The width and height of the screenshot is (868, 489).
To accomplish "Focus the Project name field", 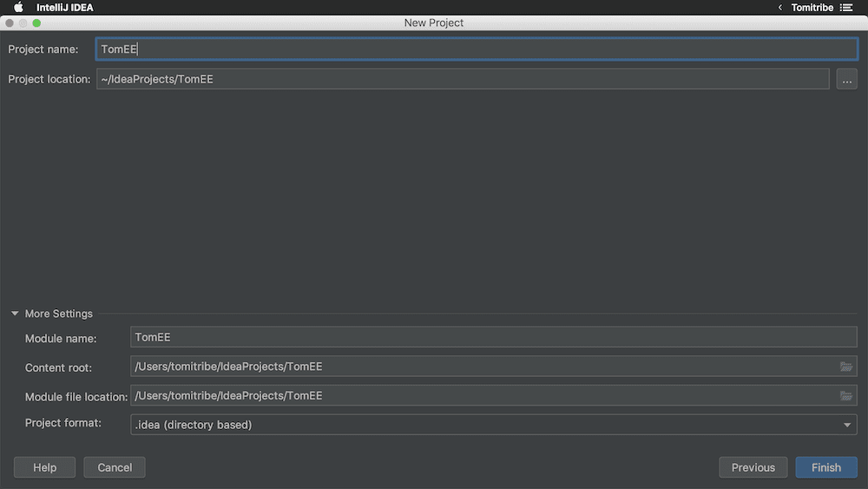I will click(476, 50).
